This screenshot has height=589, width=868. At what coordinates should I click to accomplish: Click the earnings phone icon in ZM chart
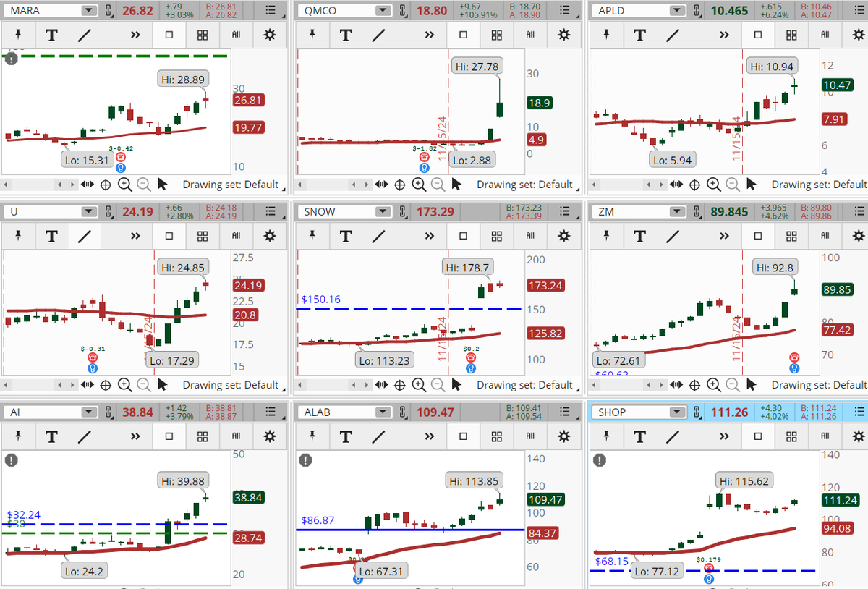click(794, 357)
